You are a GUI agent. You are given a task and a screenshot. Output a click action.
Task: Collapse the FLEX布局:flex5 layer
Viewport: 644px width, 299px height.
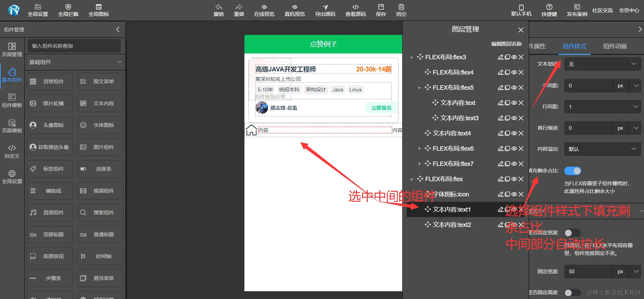(x=419, y=88)
